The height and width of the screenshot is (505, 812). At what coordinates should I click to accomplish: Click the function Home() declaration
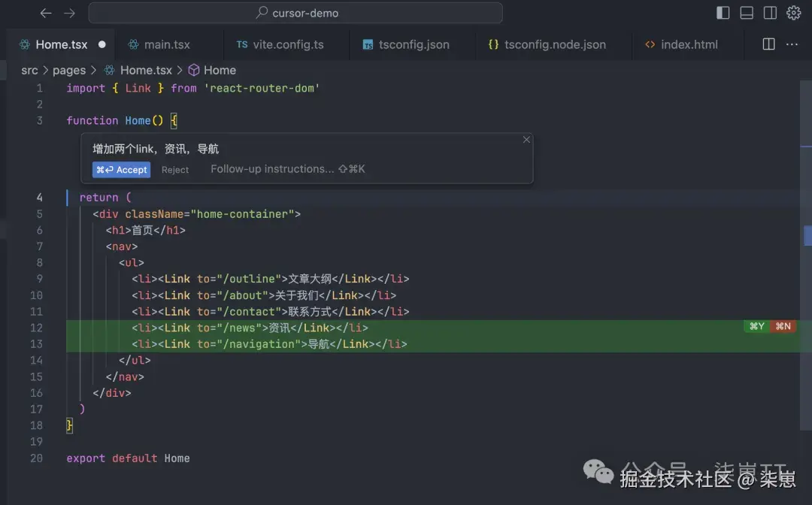[122, 120]
